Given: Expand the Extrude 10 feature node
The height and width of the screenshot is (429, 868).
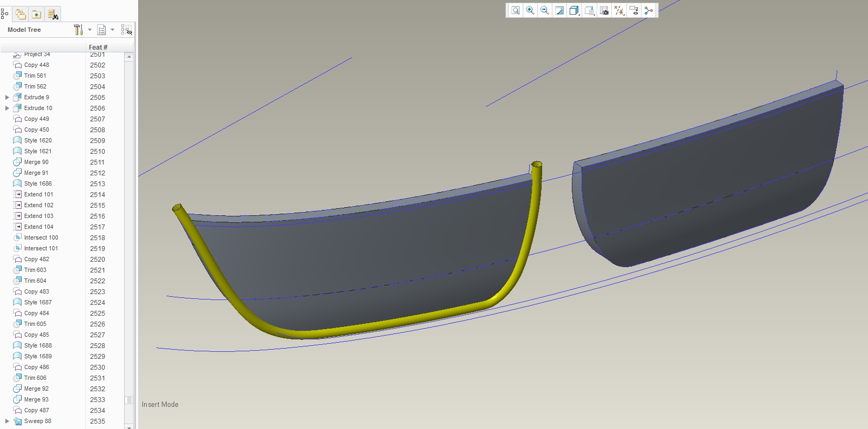Looking at the screenshot, I should (x=7, y=108).
